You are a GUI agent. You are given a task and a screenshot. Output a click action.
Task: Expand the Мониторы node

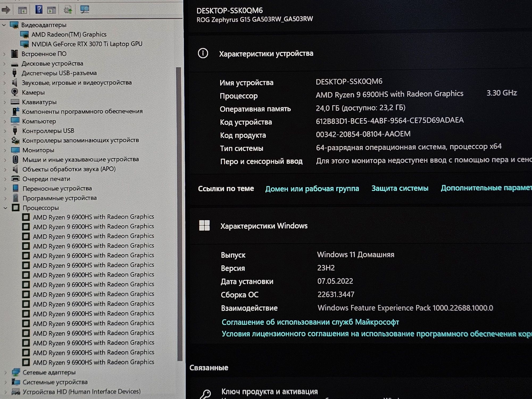pos(5,150)
